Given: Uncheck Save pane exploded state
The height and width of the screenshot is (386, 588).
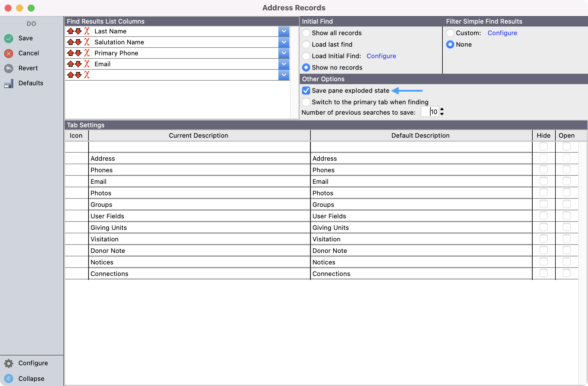Looking at the screenshot, I should (x=306, y=90).
